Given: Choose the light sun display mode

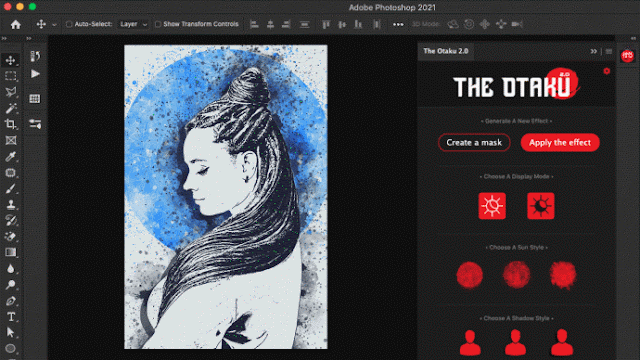Looking at the screenshot, I should (x=492, y=206).
